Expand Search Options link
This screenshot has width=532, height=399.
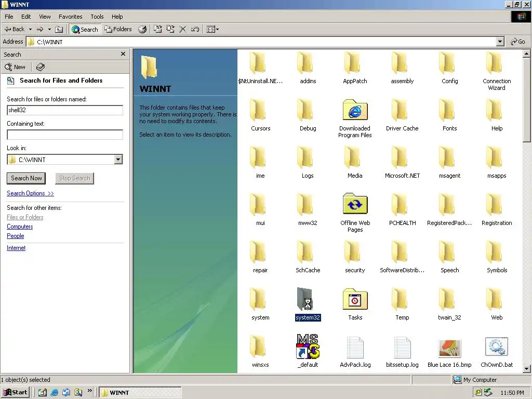[30, 193]
